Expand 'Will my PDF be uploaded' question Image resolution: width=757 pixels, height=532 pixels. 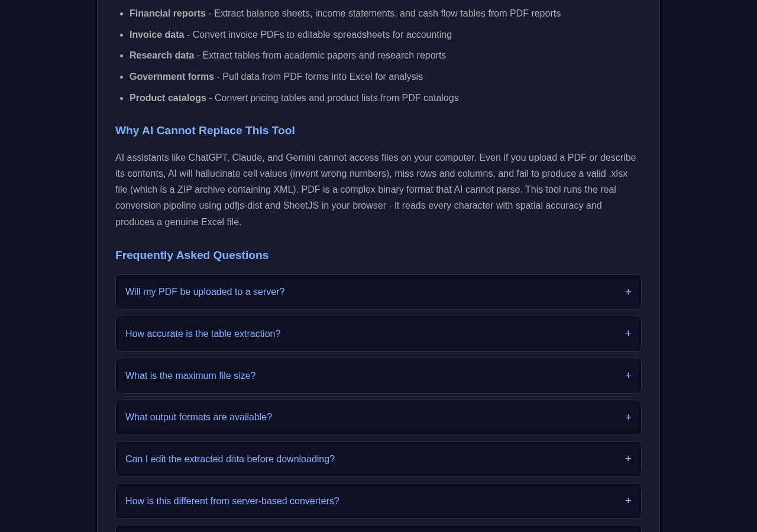coord(378,292)
